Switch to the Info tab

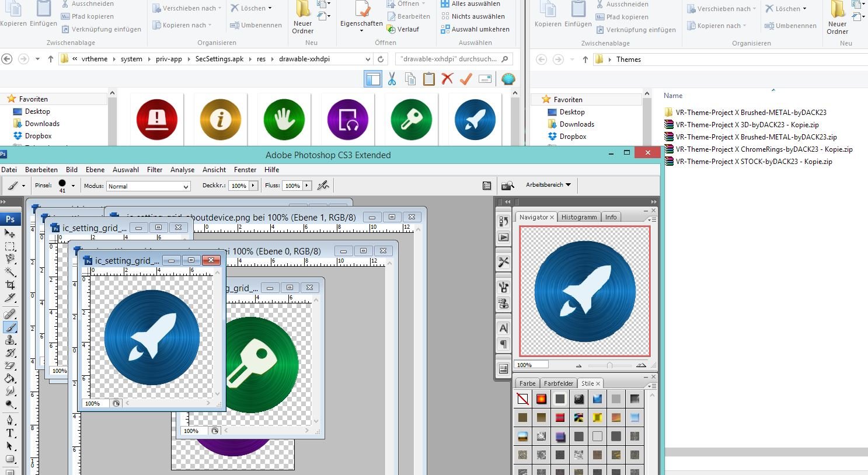click(611, 217)
